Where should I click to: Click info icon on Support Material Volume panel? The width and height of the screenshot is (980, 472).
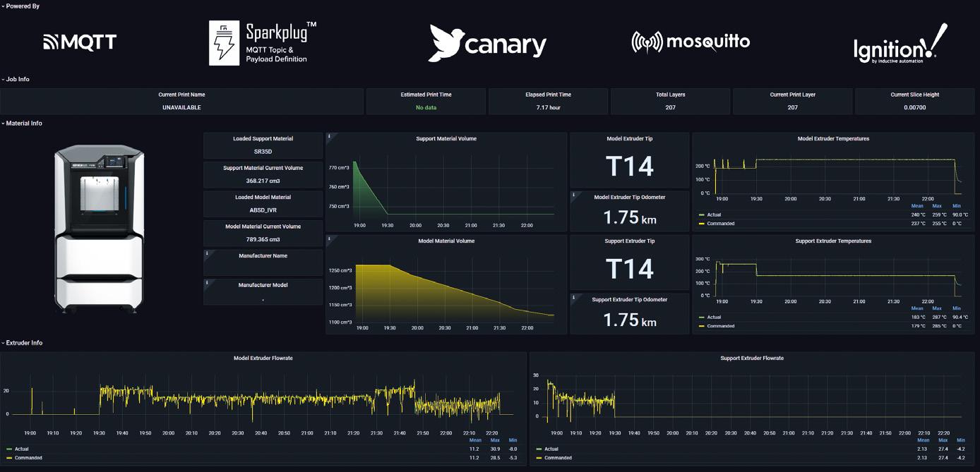[x=329, y=136]
